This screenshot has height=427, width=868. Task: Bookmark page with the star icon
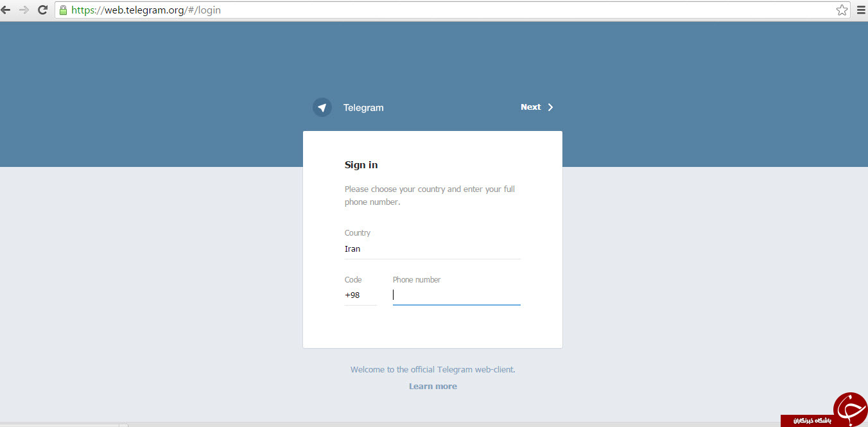(842, 10)
